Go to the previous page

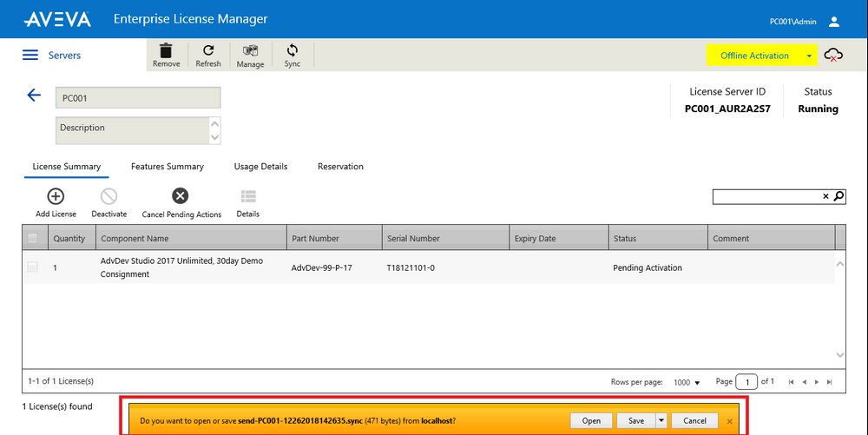(804, 382)
